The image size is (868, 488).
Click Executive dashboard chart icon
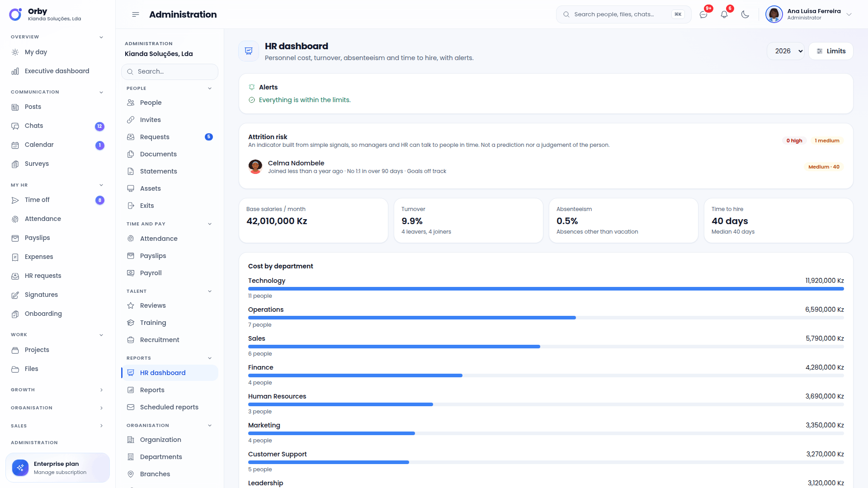point(15,71)
